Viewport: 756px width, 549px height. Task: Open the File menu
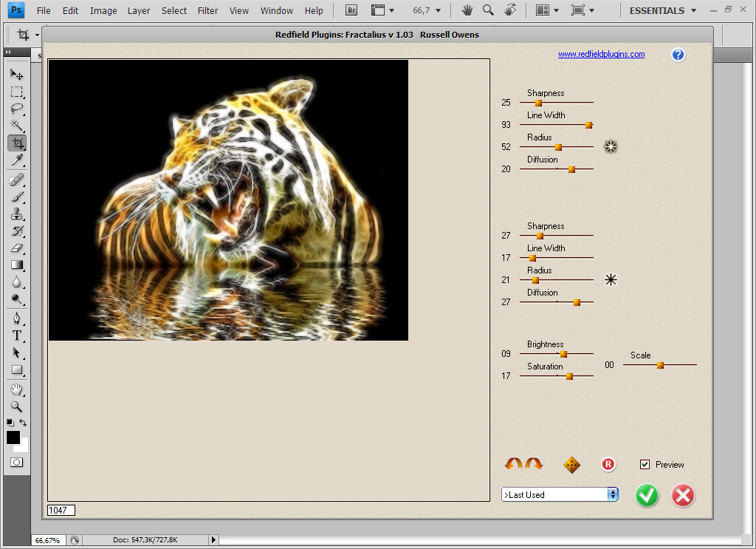click(x=44, y=10)
